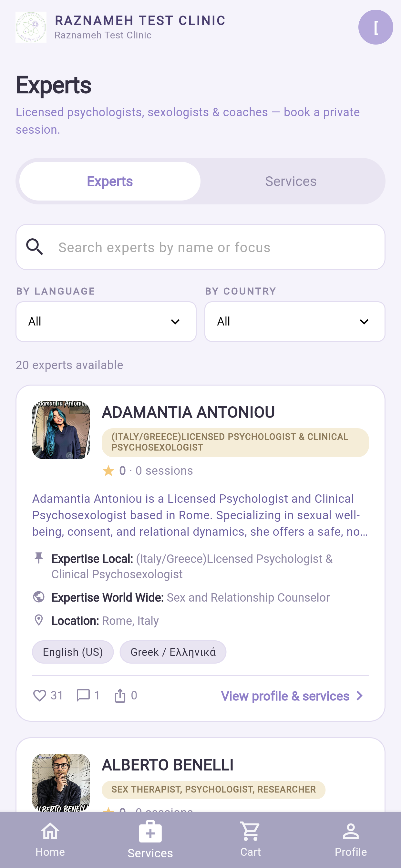This screenshot has height=868, width=401.
Task: Open Adamantia Antoniou's profile photo
Action: (61, 430)
